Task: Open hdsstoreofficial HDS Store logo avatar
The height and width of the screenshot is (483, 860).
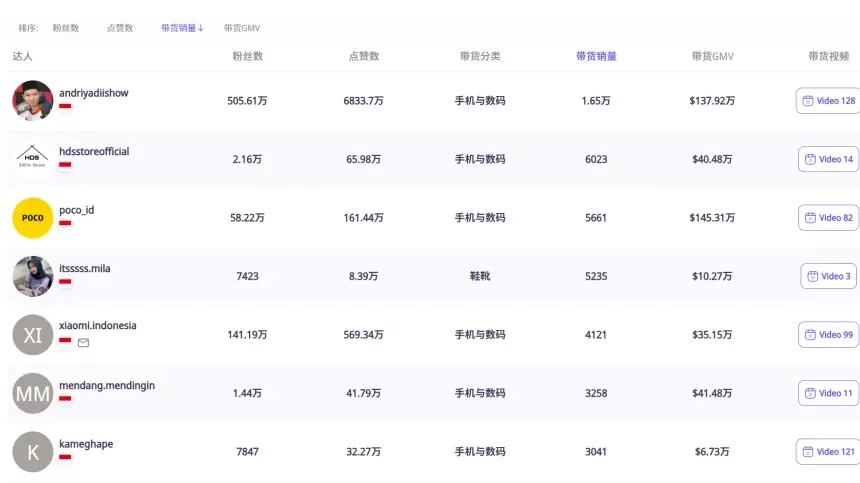Action: click(33, 158)
